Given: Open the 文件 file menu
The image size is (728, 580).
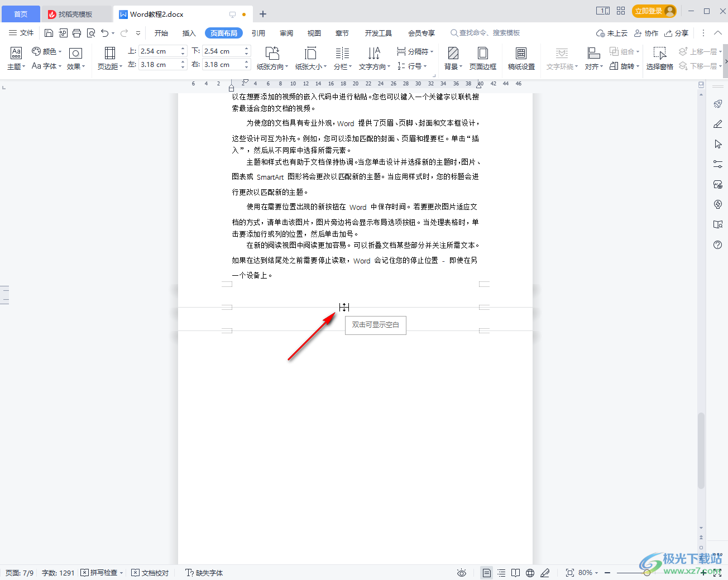Looking at the screenshot, I should pyautogui.click(x=21, y=33).
